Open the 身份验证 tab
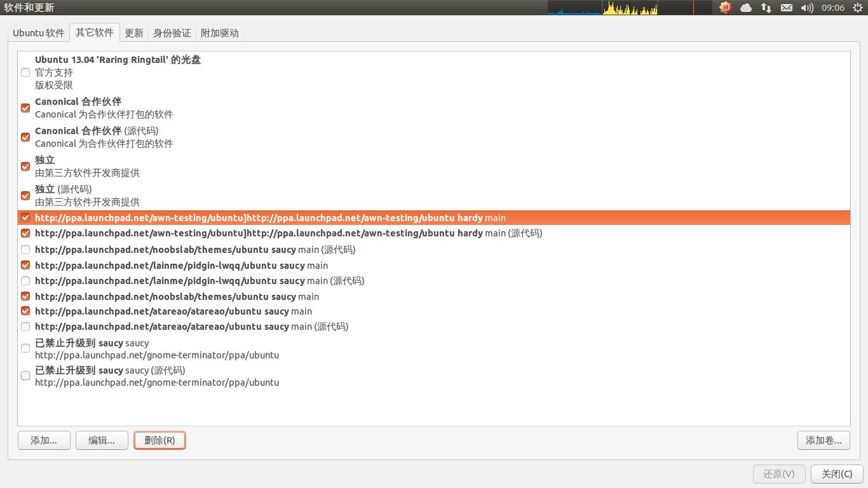The height and width of the screenshot is (488, 868). [x=172, y=33]
